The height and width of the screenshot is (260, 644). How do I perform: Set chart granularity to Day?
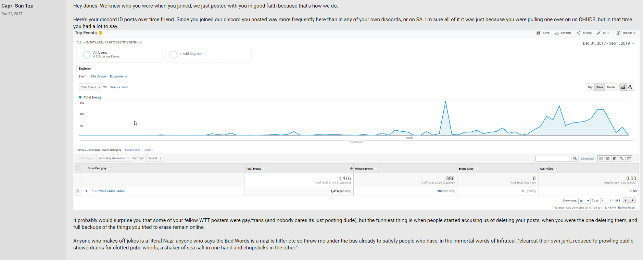[590, 87]
